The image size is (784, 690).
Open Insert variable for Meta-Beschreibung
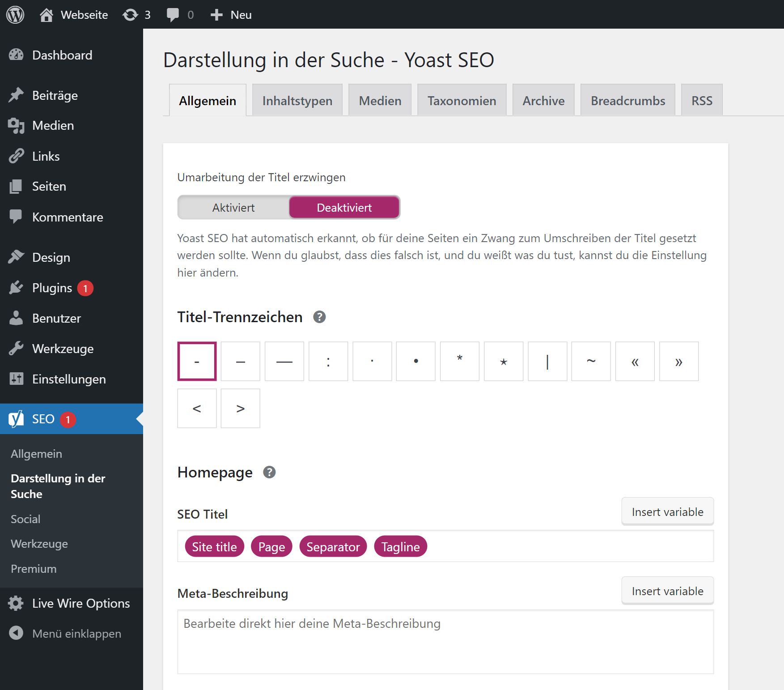pos(667,591)
